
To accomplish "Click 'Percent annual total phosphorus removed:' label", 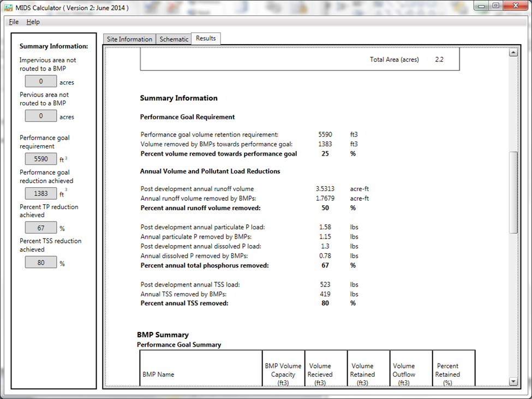I will [x=205, y=265].
